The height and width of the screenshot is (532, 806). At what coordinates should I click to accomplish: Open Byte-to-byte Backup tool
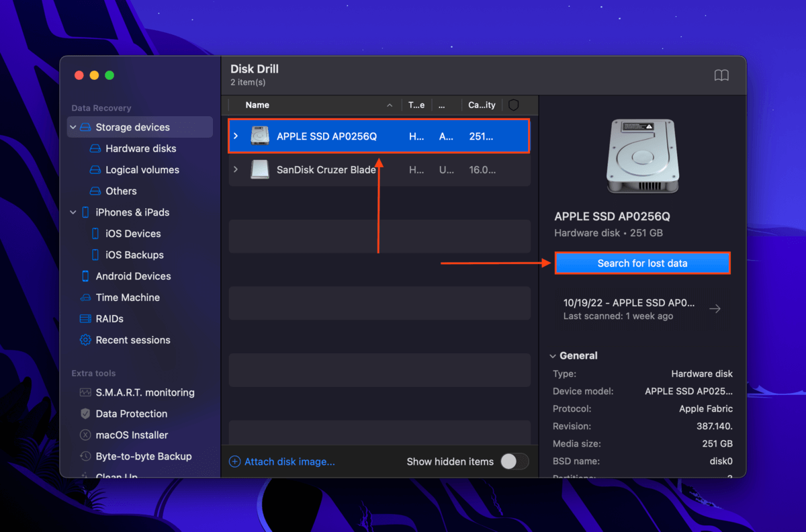click(144, 456)
